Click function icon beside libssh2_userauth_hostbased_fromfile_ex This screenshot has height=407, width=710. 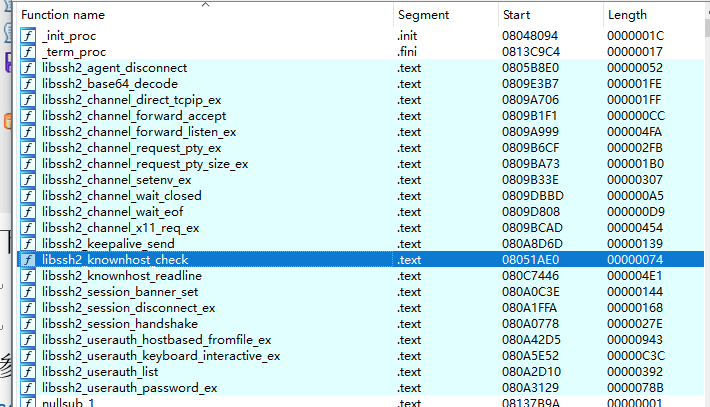[28, 340]
